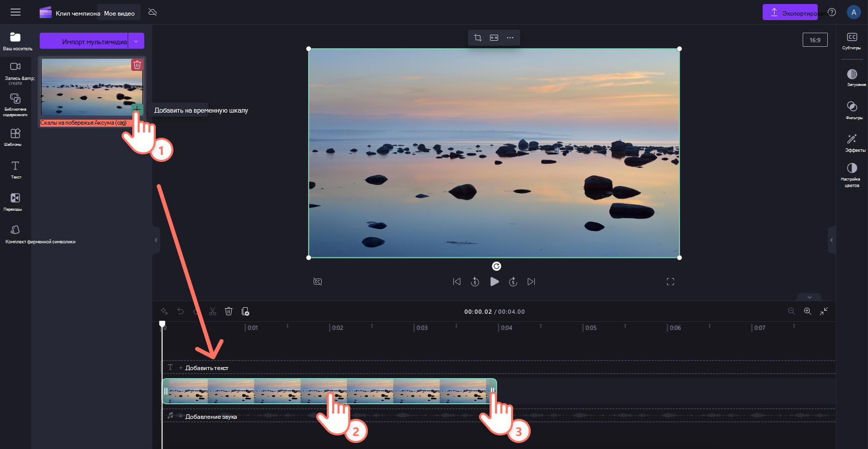The image size is (868, 449).
Task: Collapse the timeline with chevron
Action: (x=809, y=297)
